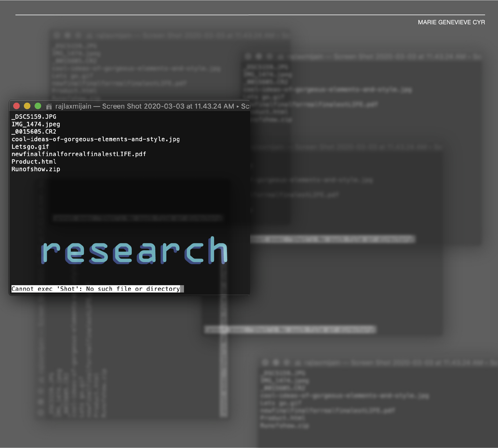The image size is (498, 448).
Task: Open the Letsgo.gif file entry
Action: pyautogui.click(x=30, y=147)
